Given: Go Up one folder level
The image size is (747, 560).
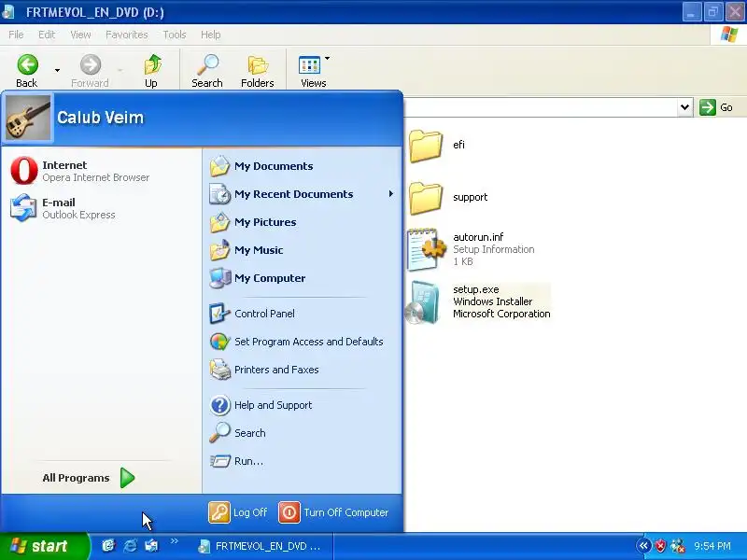Looking at the screenshot, I should (151, 71).
